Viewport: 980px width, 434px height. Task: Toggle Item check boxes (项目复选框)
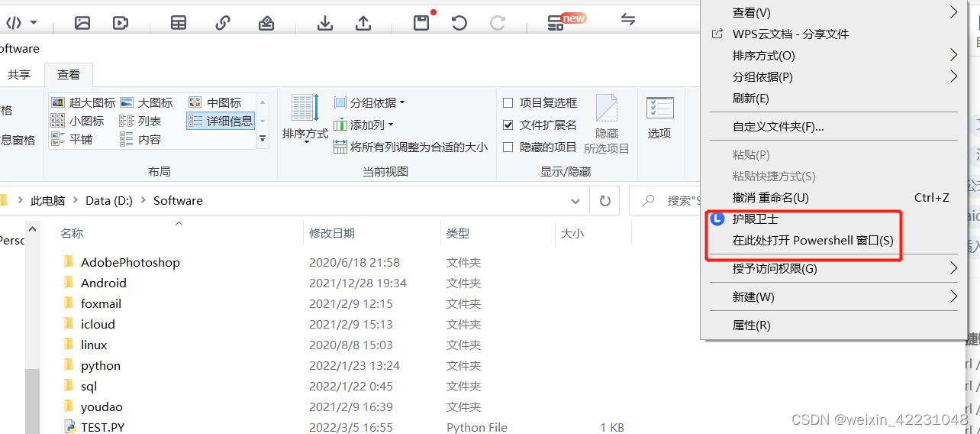pyautogui.click(x=540, y=102)
